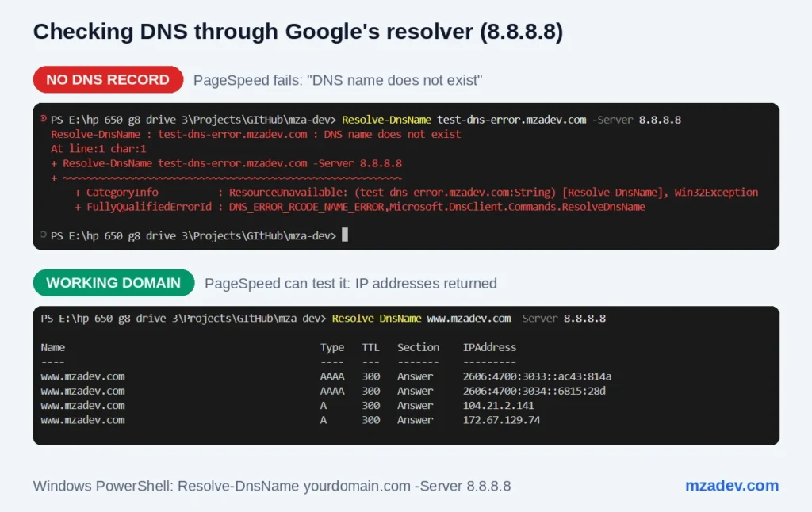Viewport: 812px width, 512px height.
Task: Click www.mzadev.com name in the ac43:814a row
Action: coord(82,376)
